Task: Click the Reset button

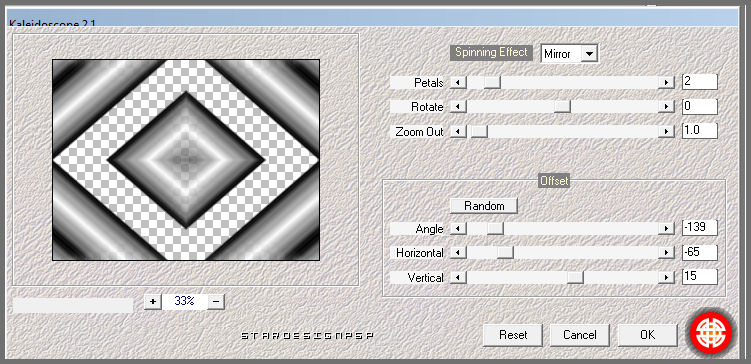Action: 513,335
